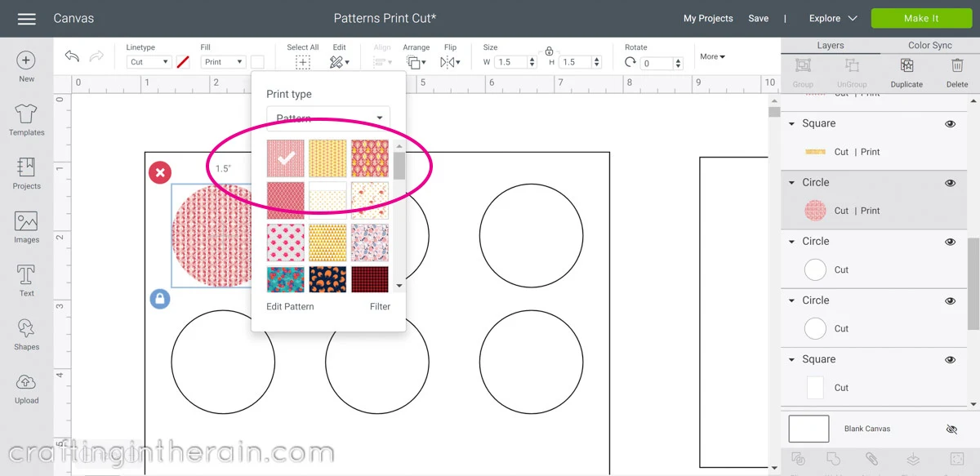Open the Edit dropdown in the toolbar

pyautogui.click(x=340, y=62)
